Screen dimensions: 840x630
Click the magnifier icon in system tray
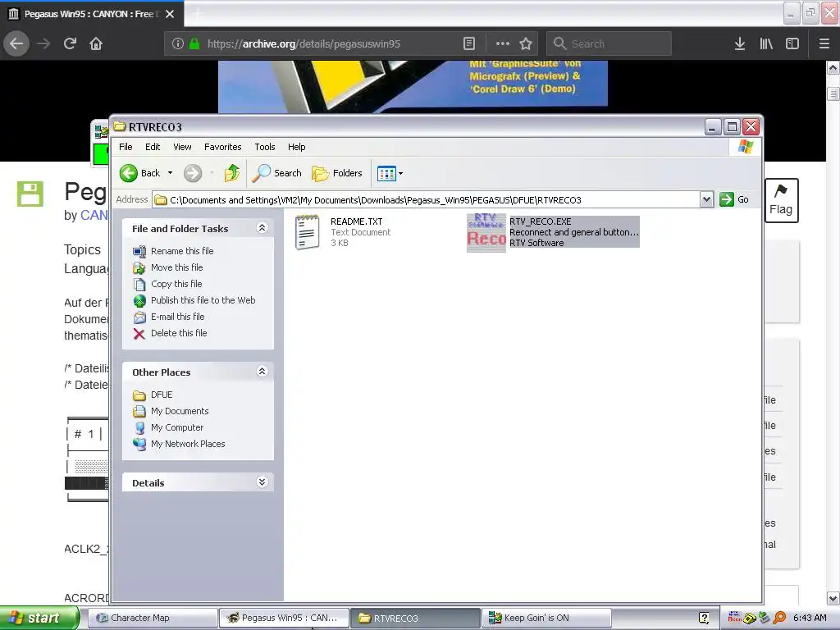pos(779,618)
